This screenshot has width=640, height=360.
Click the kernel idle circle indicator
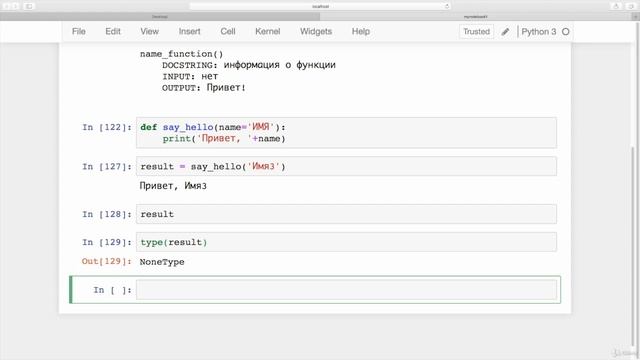pyautogui.click(x=565, y=31)
